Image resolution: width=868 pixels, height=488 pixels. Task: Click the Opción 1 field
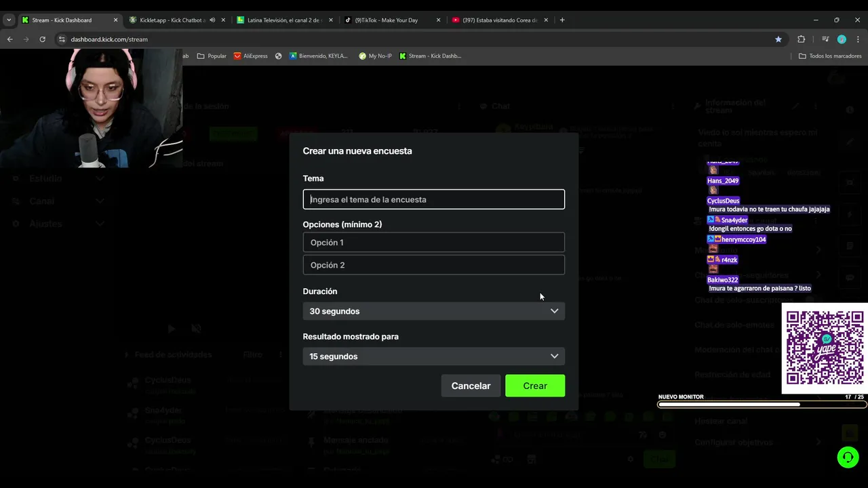coord(433,242)
